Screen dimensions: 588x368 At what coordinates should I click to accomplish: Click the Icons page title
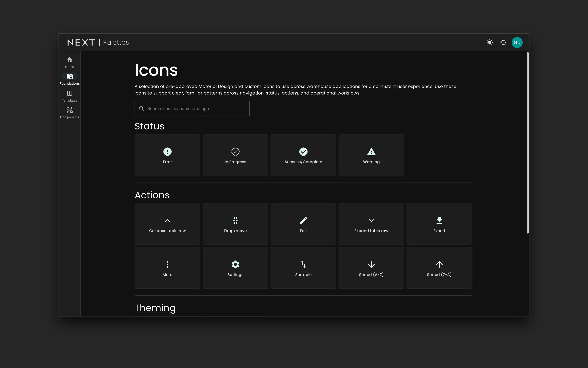point(156,70)
